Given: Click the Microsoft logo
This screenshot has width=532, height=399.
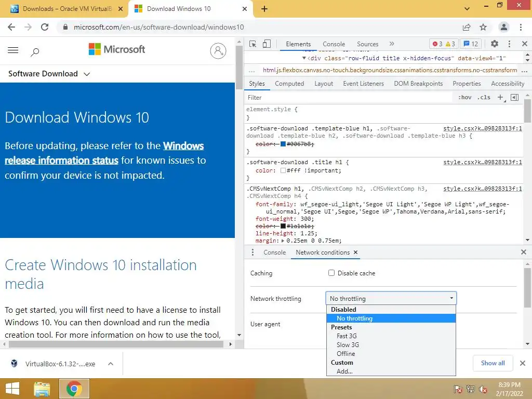Looking at the screenshot, I should [117, 49].
